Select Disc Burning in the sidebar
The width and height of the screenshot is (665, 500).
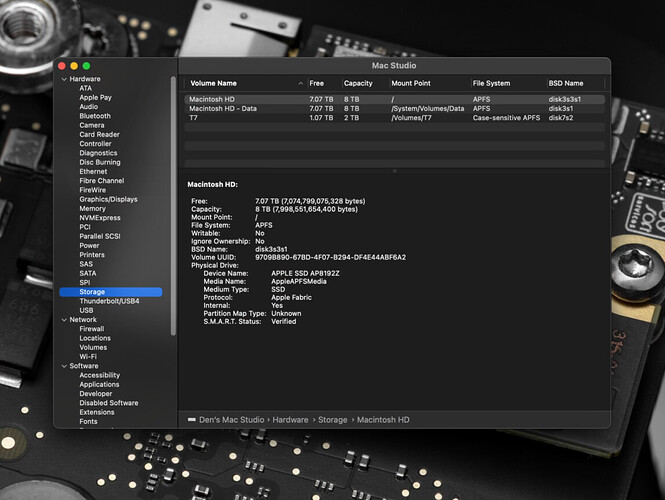pyautogui.click(x=100, y=162)
